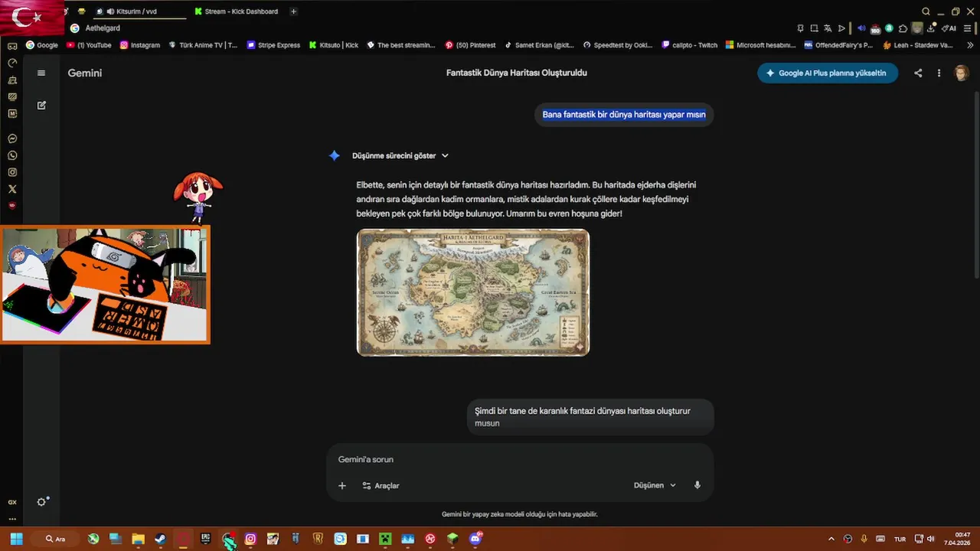Mute the Kitsurim / vvd tab audio
Image resolution: width=980 pixels, height=551 pixels.
click(110, 11)
